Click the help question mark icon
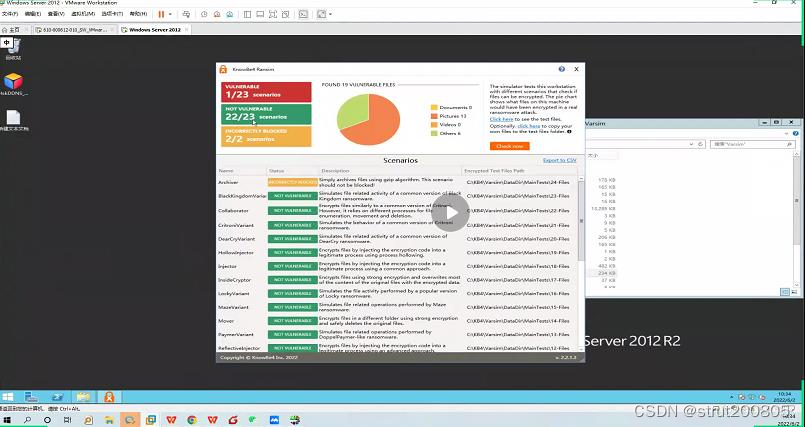805x427 pixels. tap(563, 69)
